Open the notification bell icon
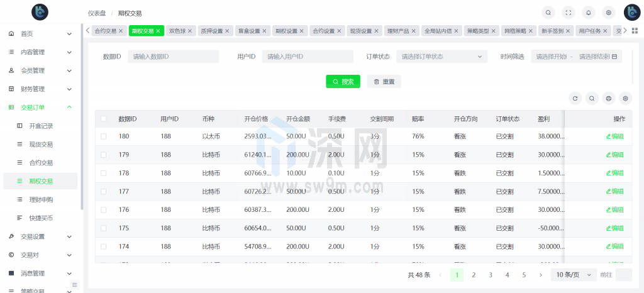The height and width of the screenshot is (293, 644). tap(589, 12)
